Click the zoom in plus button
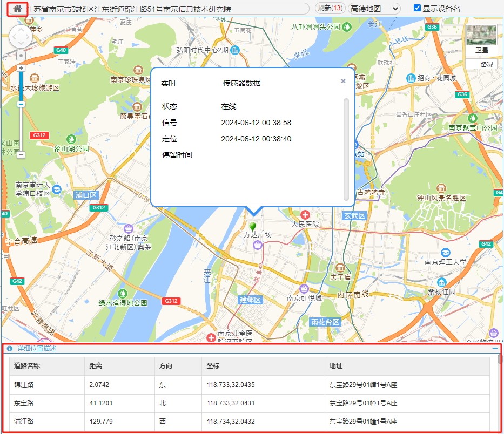This screenshot has width=504, height=434. coord(21,68)
